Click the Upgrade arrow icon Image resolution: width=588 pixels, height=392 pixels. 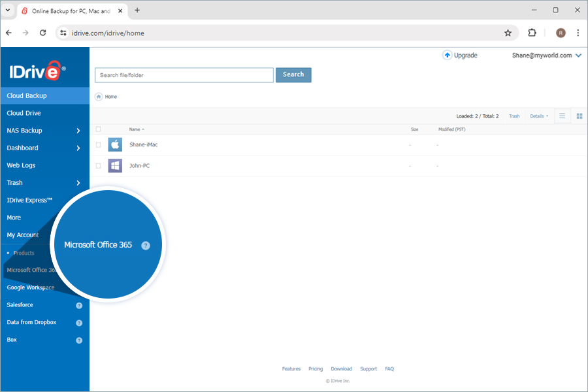(447, 55)
